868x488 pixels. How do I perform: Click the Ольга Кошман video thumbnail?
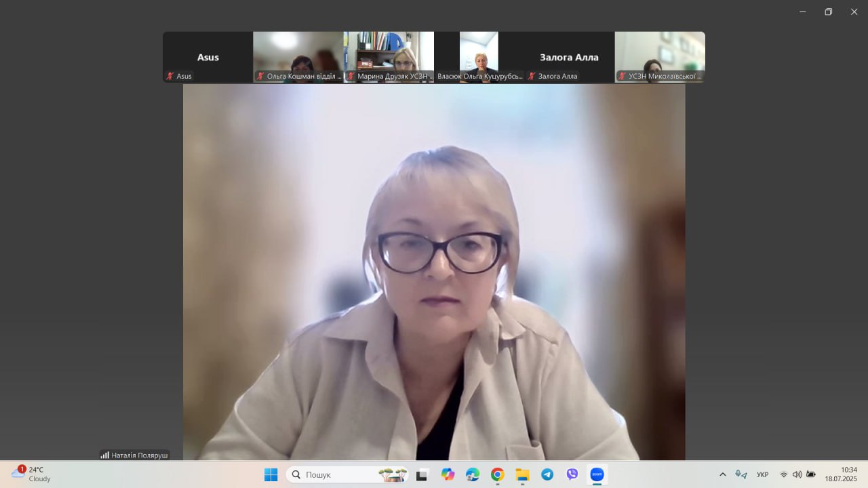pos(298,57)
